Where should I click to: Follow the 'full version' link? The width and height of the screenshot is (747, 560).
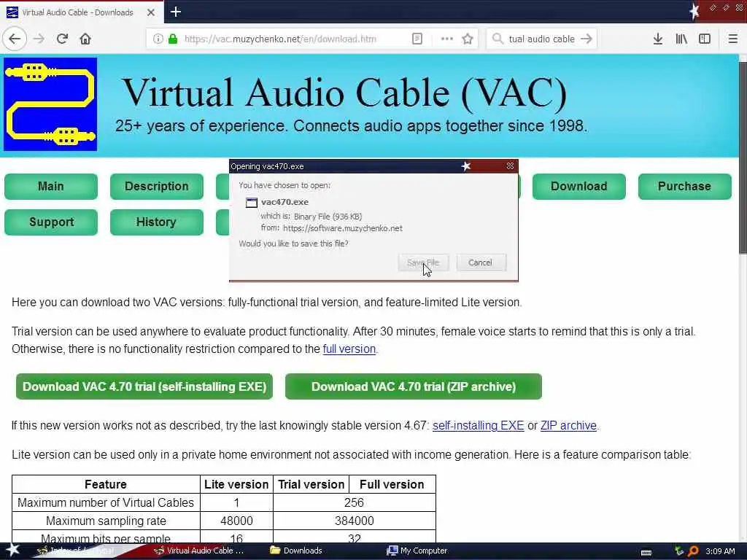tap(349, 349)
